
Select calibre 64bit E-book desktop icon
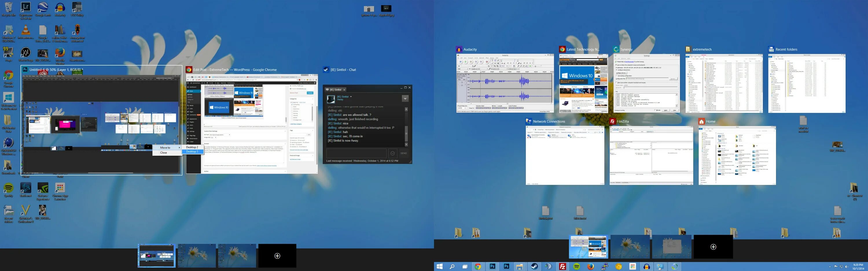(60, 34)
